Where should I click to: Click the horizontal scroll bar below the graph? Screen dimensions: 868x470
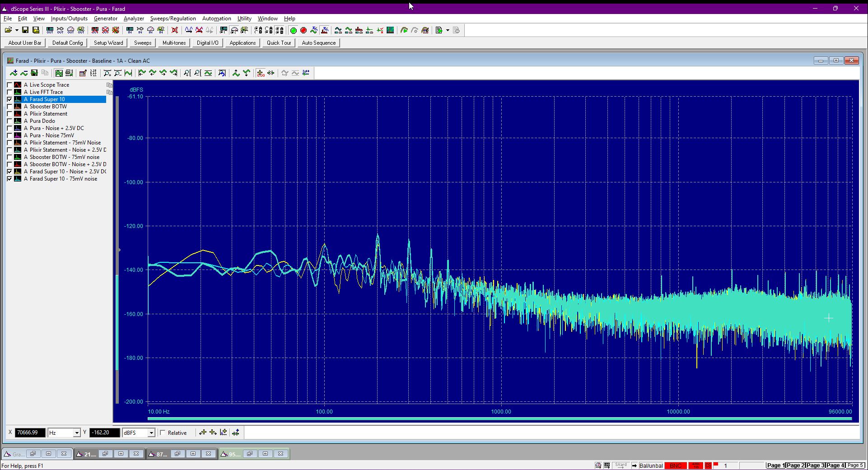[500, 419]
